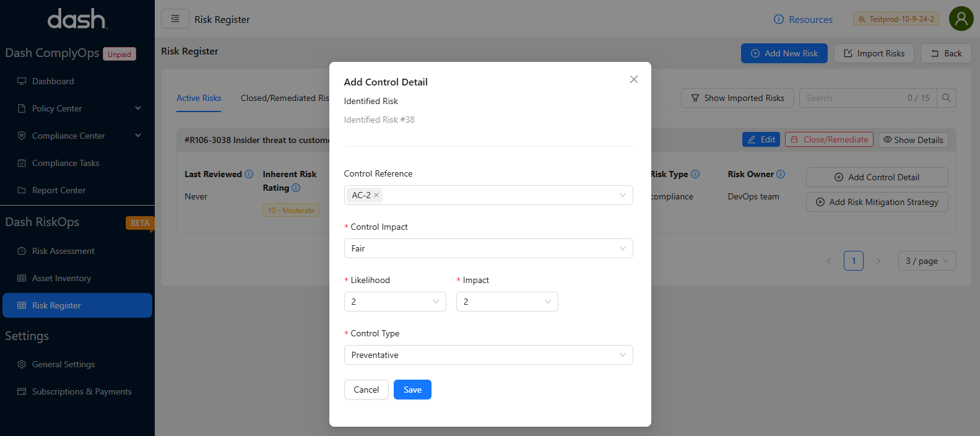This screenshot has width=980, height=436.
Task: Open the Control Impact dropdown
Action: pyautogui.click(x=488, y=248)
